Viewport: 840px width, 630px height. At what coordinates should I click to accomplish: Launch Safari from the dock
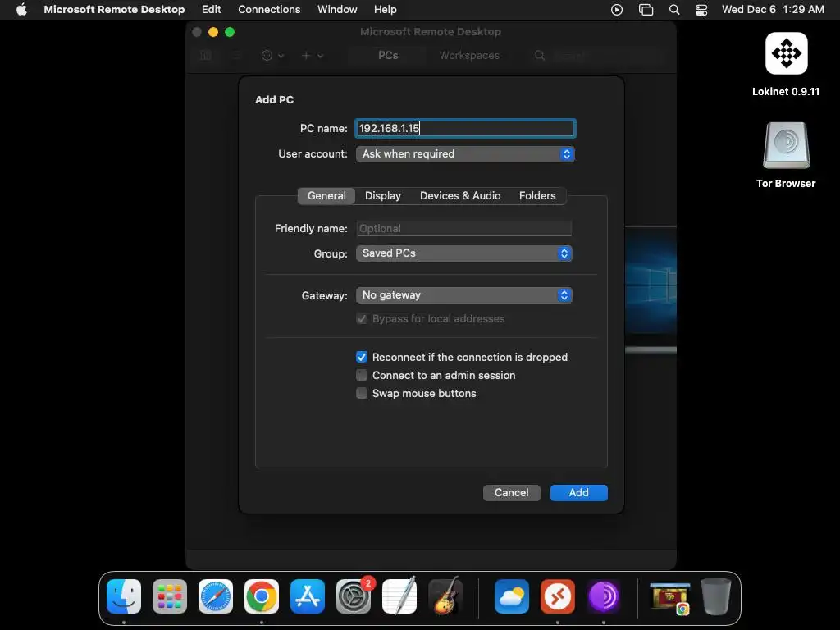pyautogui.click(x=216, y=596)
